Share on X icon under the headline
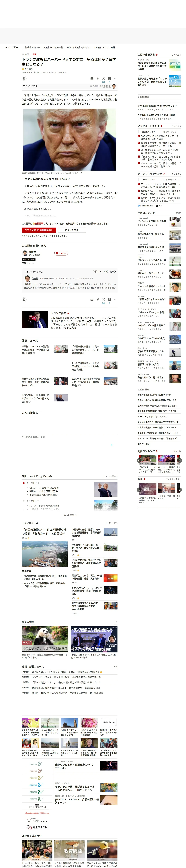The width and height of the screenshot is (186, 868). (x=104, y=79)
